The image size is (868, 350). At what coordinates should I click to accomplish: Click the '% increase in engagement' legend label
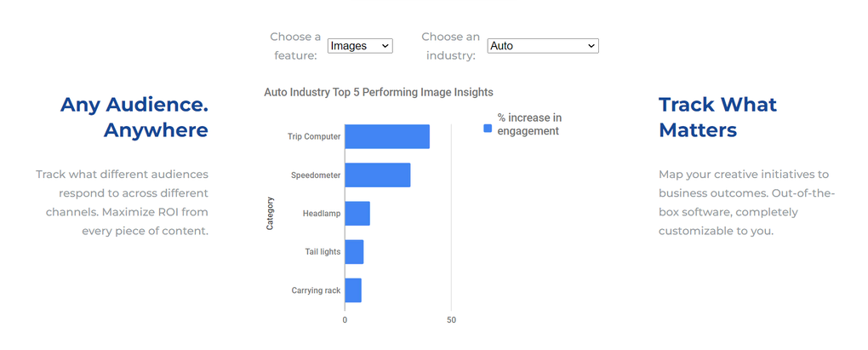tap(529, 124)
